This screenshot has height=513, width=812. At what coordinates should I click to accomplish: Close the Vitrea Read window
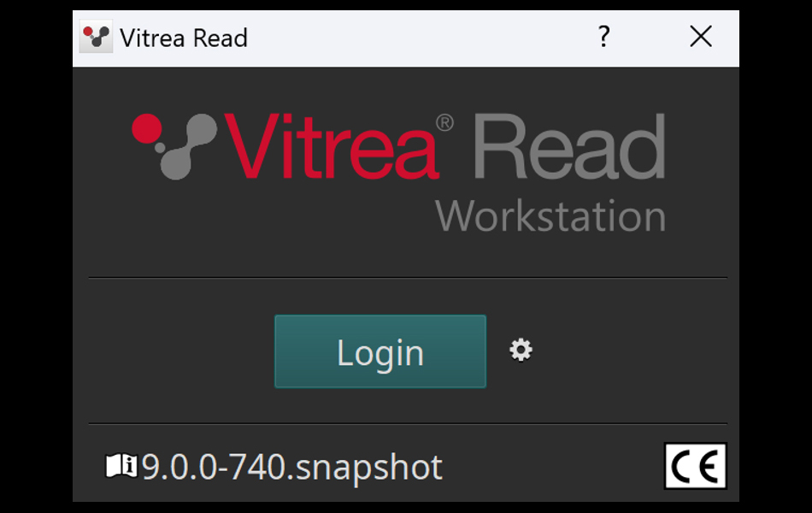701,37
